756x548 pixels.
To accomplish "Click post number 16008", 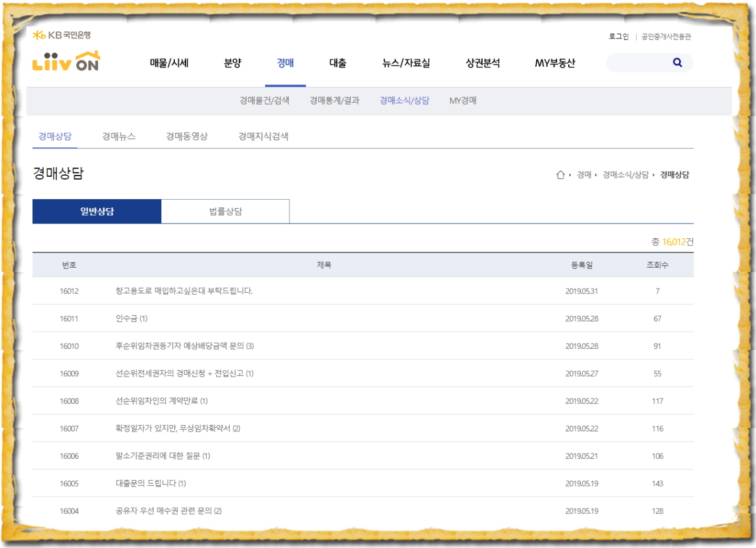I will click(69, 401).
